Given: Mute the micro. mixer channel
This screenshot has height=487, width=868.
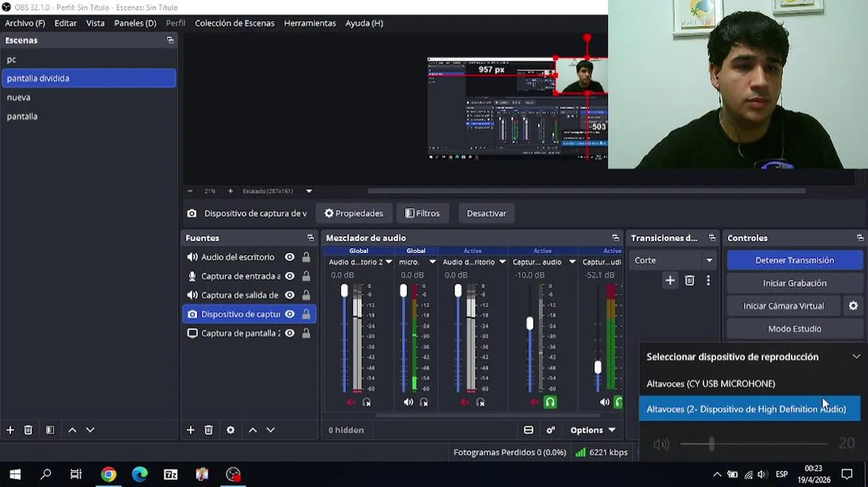Looking at the screenshot, I should [408, 402].
